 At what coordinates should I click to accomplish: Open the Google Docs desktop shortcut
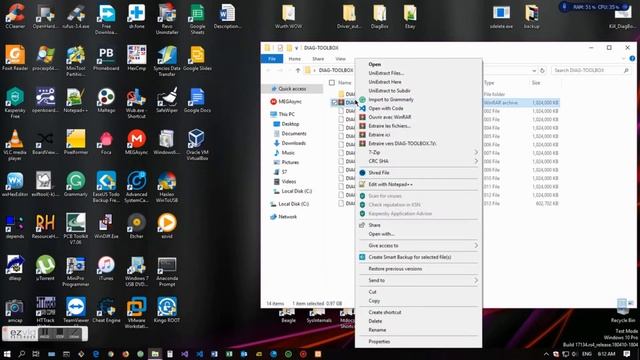[x=197, y=100]
